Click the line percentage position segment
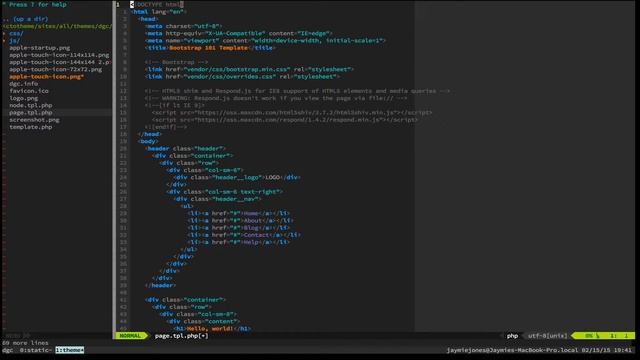640x360 pixels. (592, 336)
